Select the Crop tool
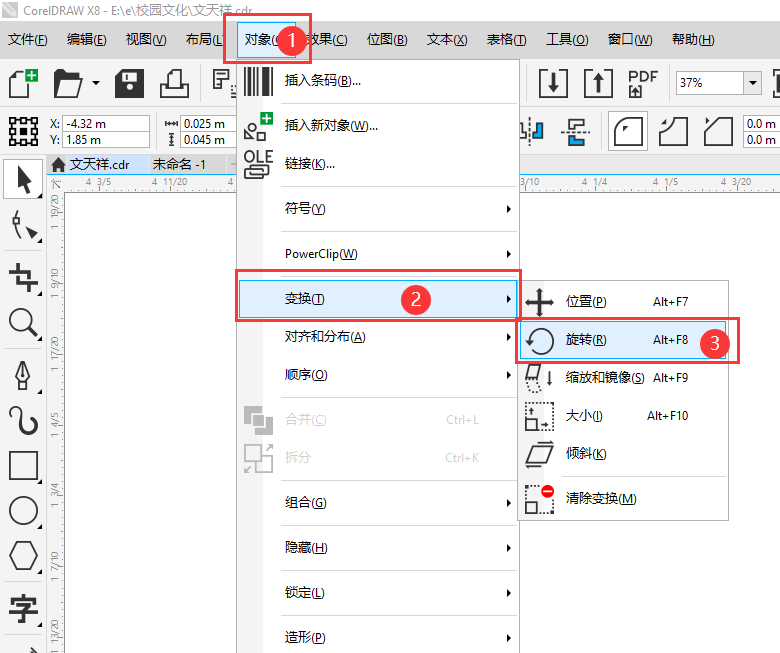Viewport: 780px width, 653px height. tap(23, 278)
